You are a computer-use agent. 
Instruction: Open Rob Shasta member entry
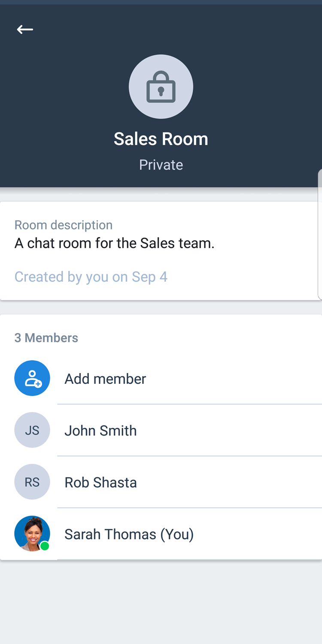coord(161,482)
